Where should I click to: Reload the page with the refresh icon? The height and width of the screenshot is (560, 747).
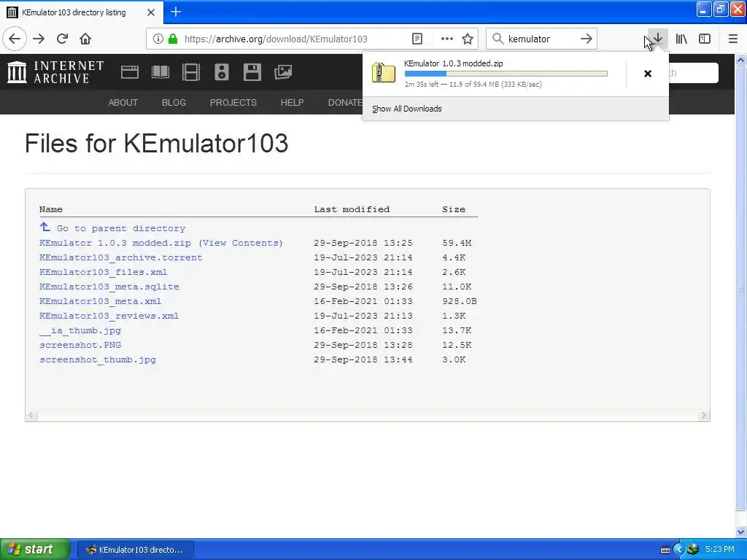[x=63, y=39]
